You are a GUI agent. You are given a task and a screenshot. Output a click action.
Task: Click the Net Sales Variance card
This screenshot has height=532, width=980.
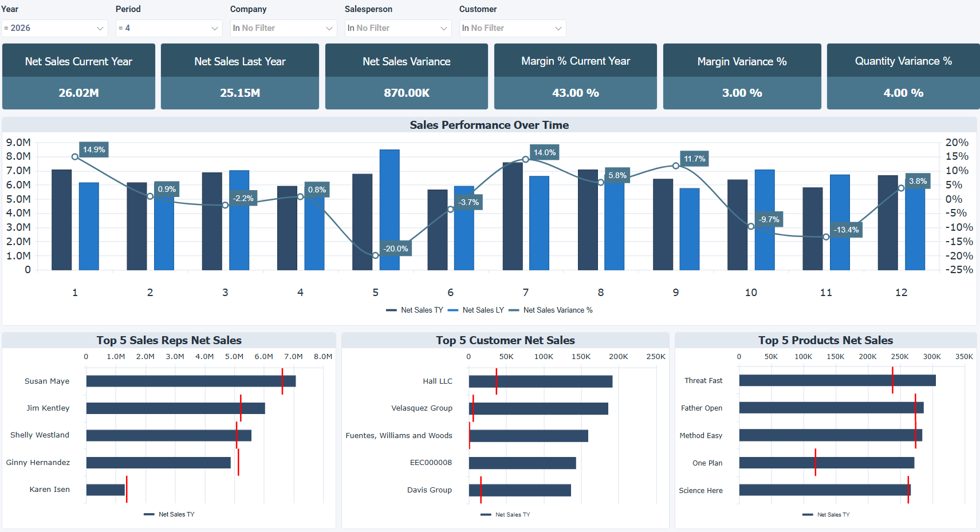click(407, 76)
